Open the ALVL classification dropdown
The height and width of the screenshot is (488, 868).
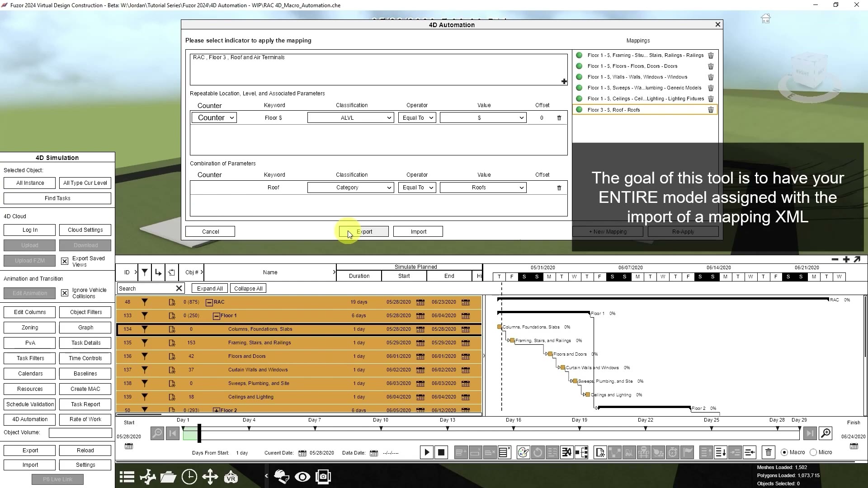[x=350, y=118]
